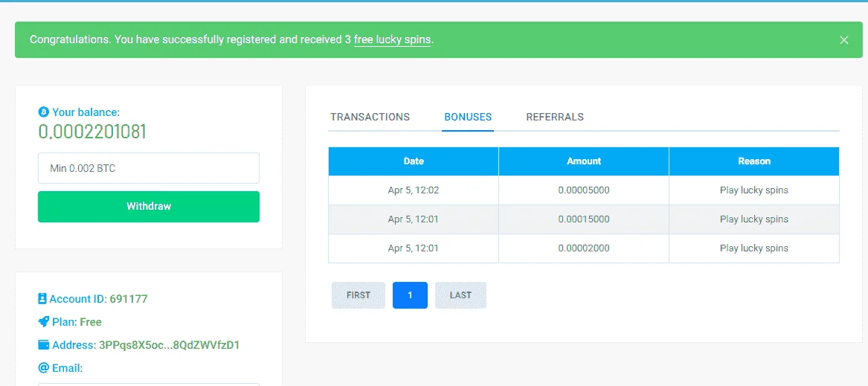Viewport: 868px width, 386px height.
Task: Go to the FIRST page button
Action: tap(359, 295)
